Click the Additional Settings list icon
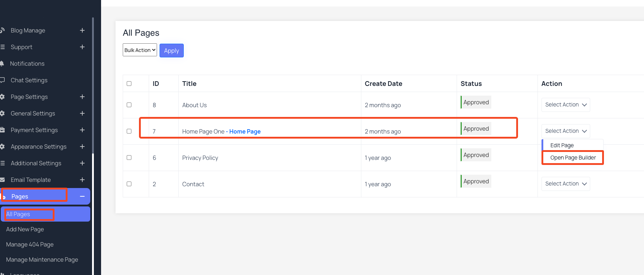This screenshot has width=644, height=275. [2, 163]
